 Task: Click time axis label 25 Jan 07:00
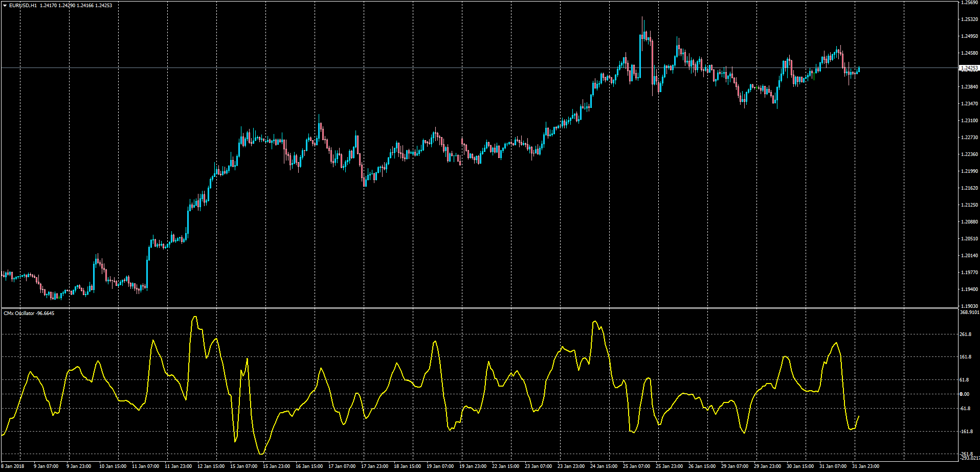click(x=636, y=466)
